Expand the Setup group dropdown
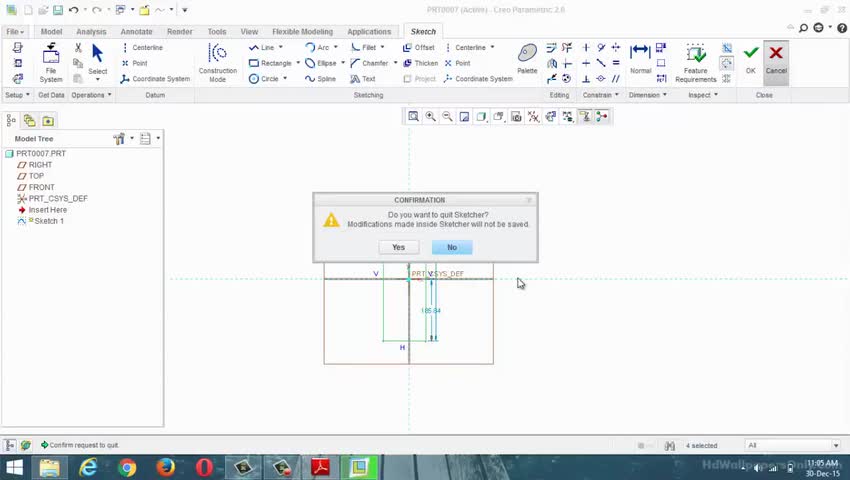Viewport: 850px width, 480px height. (x=17, y=95)
